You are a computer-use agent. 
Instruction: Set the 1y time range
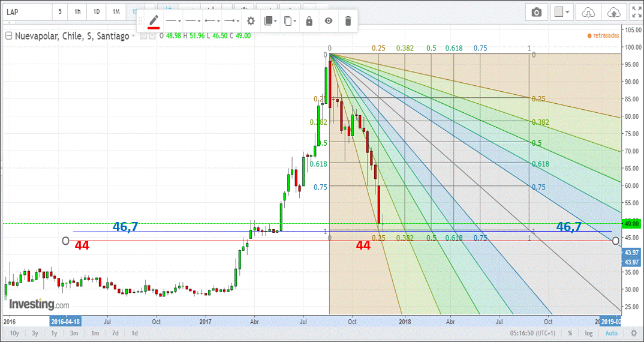(54, 334)
